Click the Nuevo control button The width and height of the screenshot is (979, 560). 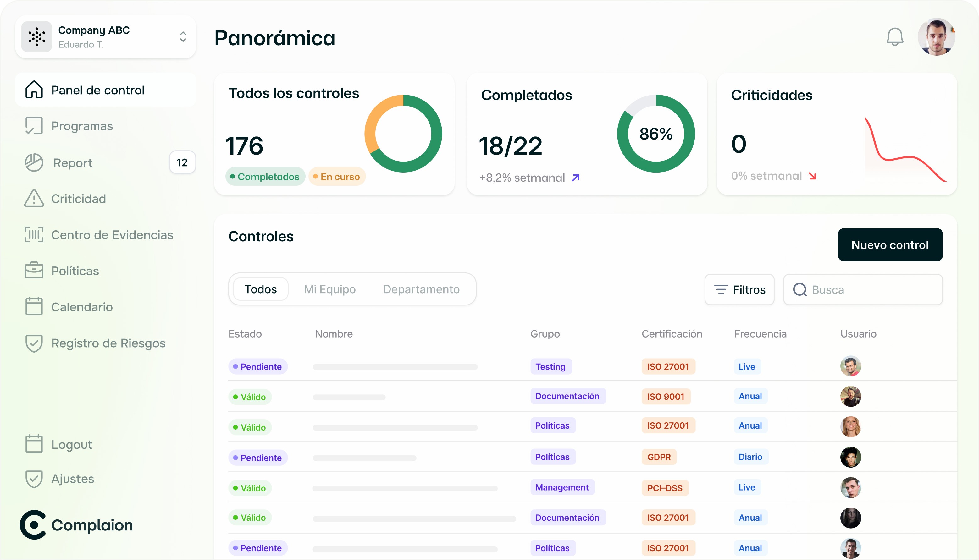[x=890, y=245]
